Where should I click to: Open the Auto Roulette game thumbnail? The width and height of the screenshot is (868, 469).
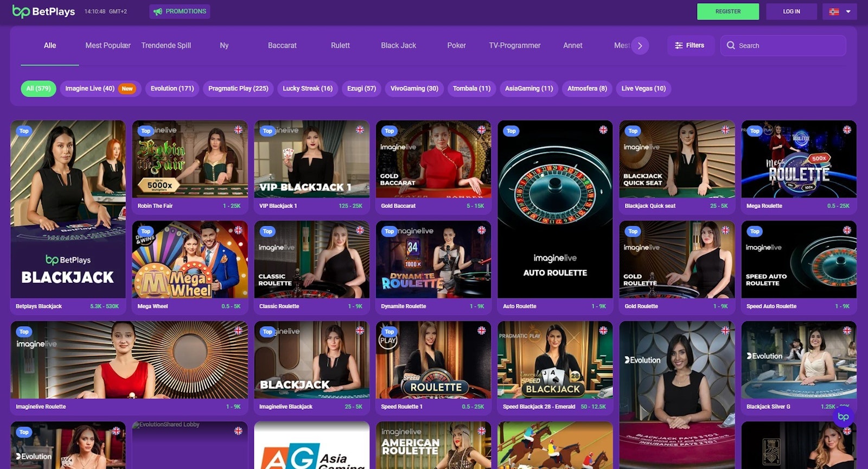click(555, 209)
